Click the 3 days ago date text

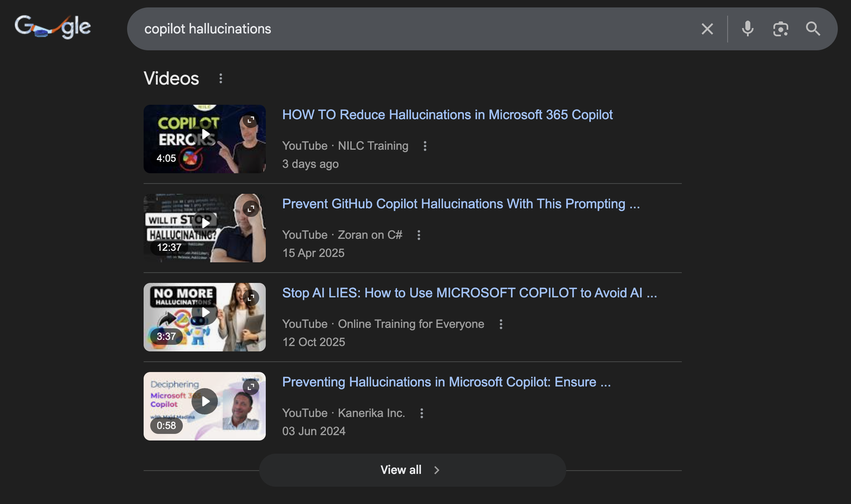point(311,164)
